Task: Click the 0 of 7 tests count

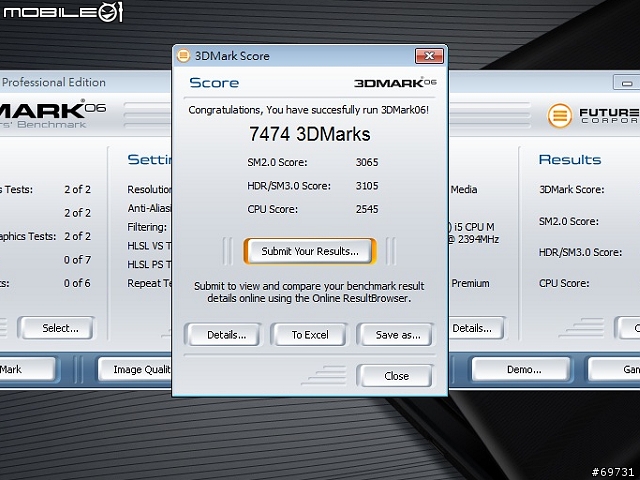Action: 77,260
